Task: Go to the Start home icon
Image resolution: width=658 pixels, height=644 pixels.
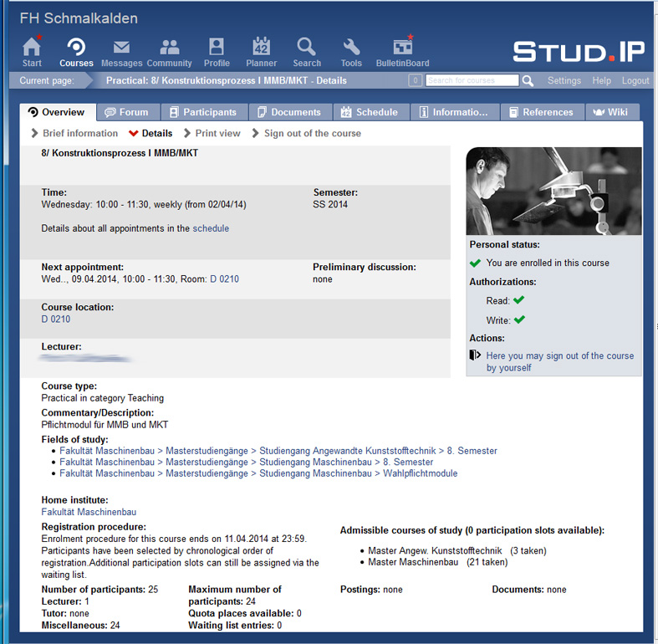Action: point(32,46)
